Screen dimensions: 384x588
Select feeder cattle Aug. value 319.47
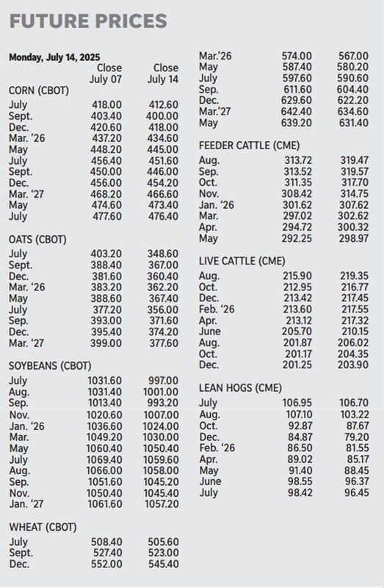click(354, 160)
